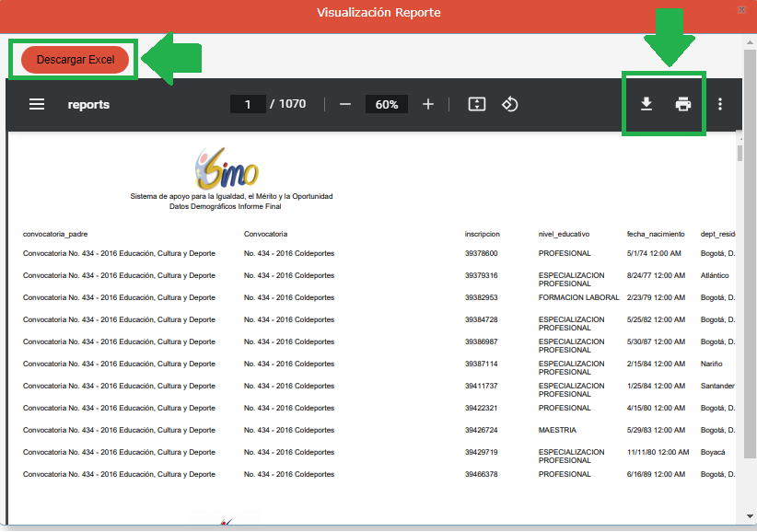Click the SIMO logo in report
The image size is (757, 532).
[227, 168]
